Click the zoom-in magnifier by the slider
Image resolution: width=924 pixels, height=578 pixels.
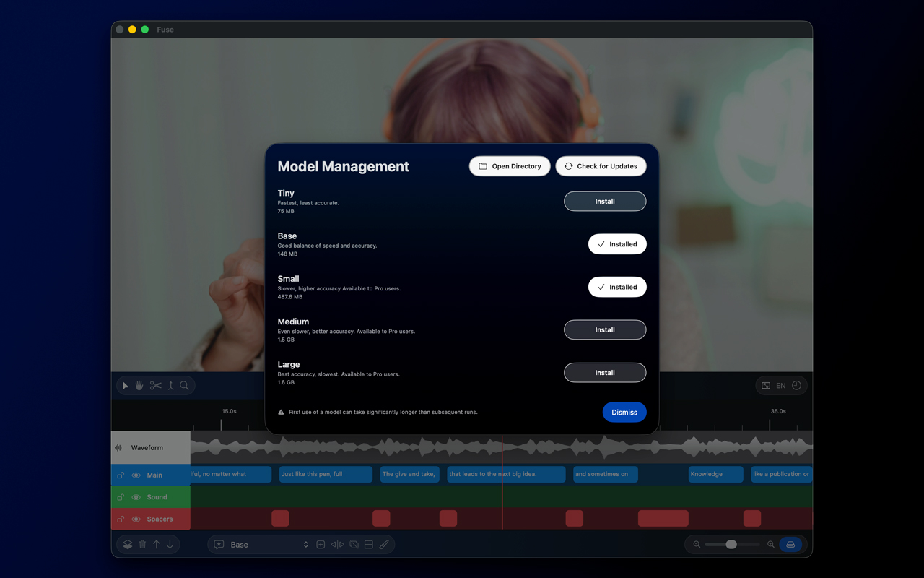pyautogui.click(x=771, y=545)
